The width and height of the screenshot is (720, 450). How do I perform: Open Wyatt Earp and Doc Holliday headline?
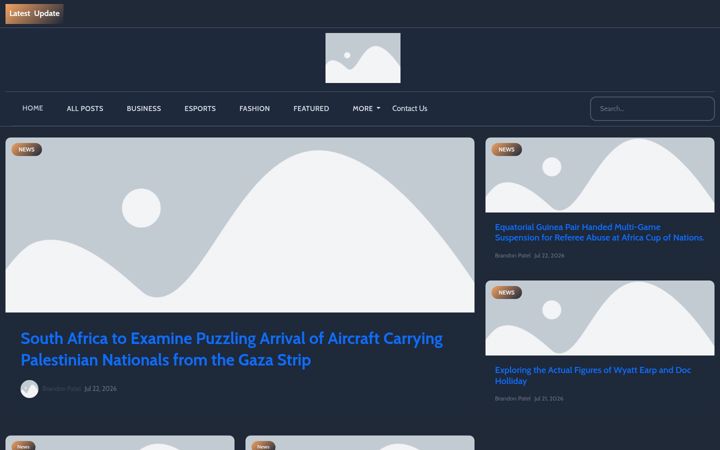(593, 376)
